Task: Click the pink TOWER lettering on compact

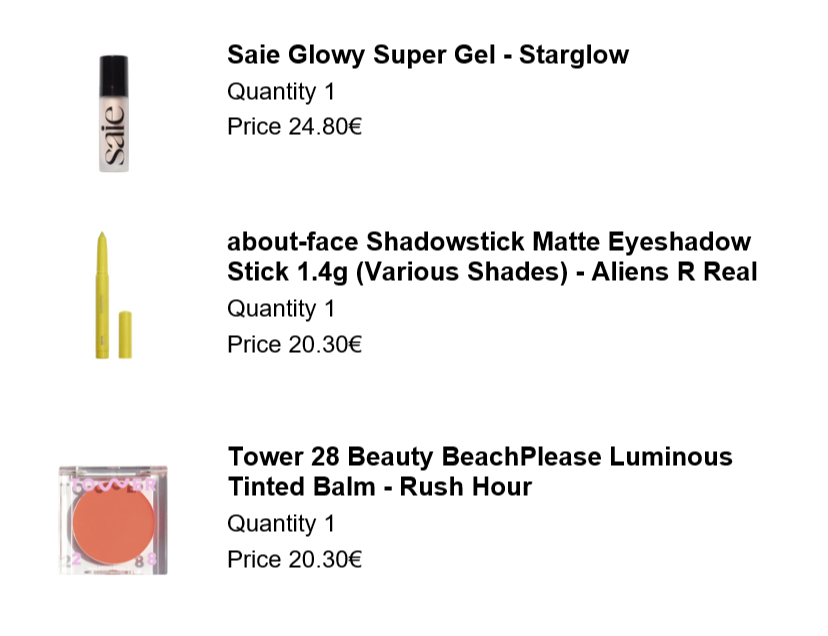Action: point(114,484)
